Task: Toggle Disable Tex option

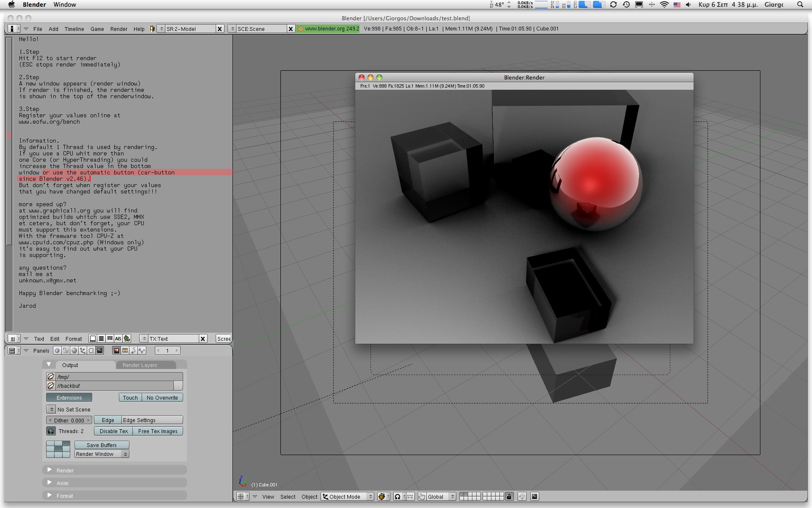Action: point(113,431)
